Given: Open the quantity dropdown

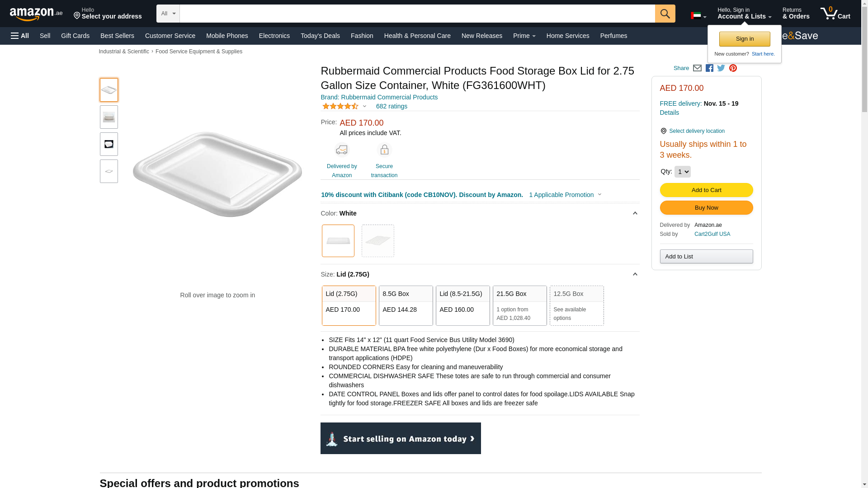Looking at the screenshot, I should (682, 172).
